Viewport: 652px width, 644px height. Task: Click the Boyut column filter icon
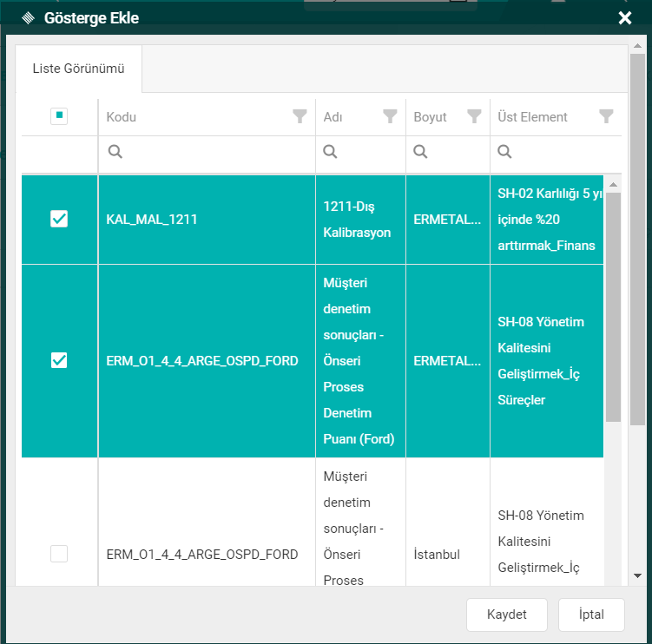[474, 116]
